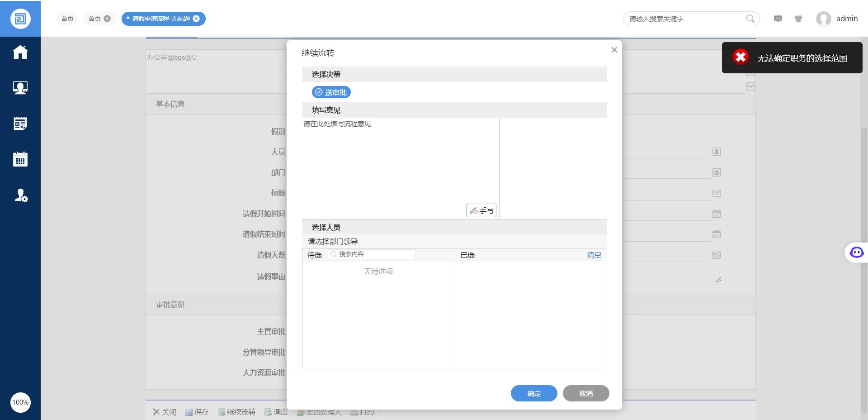
Task: Click the floating assistant robot icon
Action: 856,253
